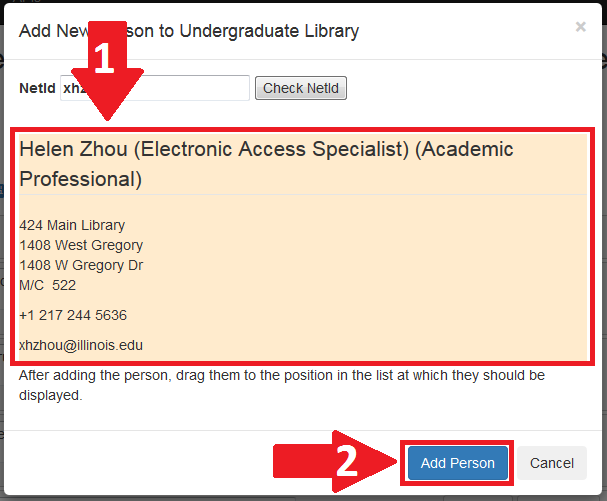The height and width of the screenshot is (501, 607).
Task: Click the bold NetId label
Action: 36,88
